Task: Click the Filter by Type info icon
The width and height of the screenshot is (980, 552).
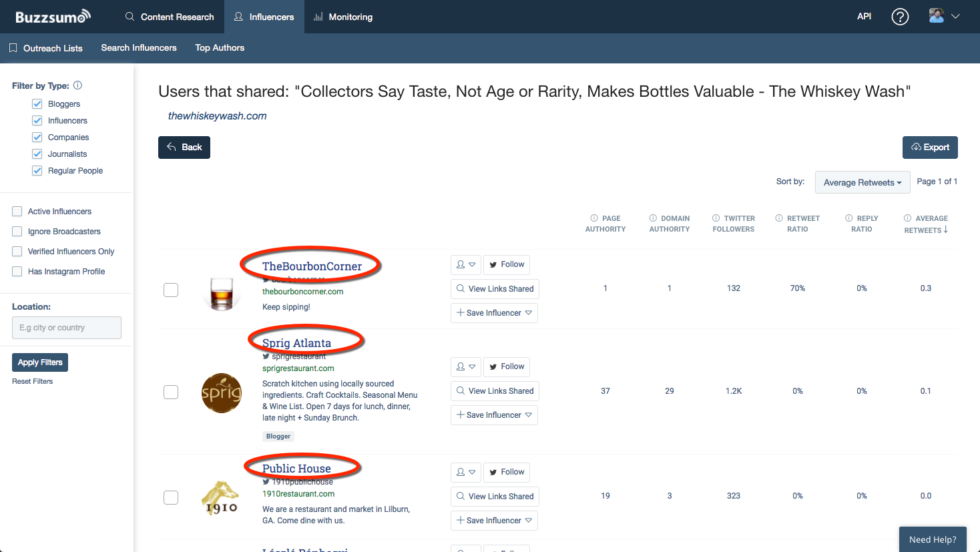Action: 77,85
